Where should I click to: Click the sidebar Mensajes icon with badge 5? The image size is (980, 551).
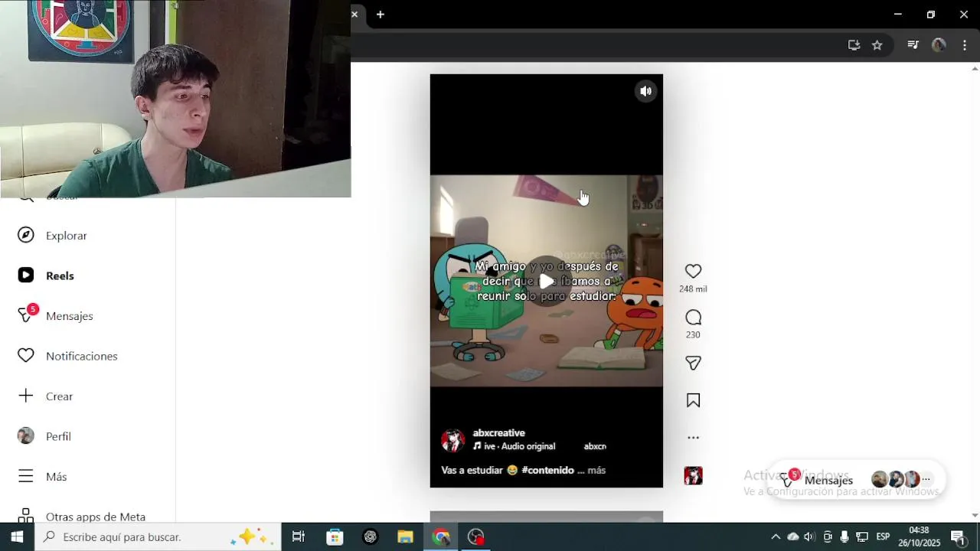(28, 314)
